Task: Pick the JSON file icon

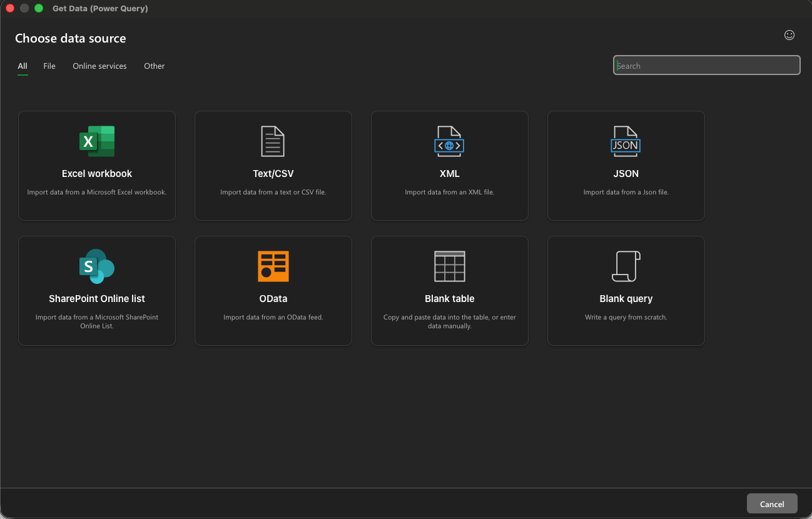Action: [626, 141]
